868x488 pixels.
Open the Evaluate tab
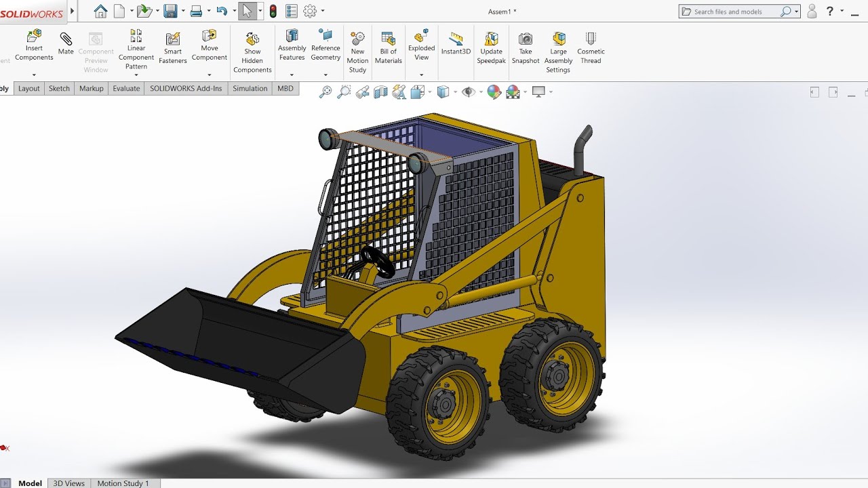(126, 88)
